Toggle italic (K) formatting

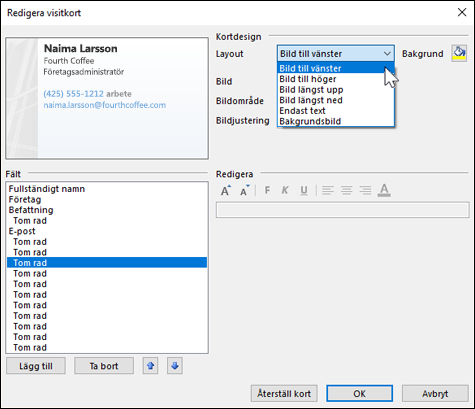(x=285, y=190)
